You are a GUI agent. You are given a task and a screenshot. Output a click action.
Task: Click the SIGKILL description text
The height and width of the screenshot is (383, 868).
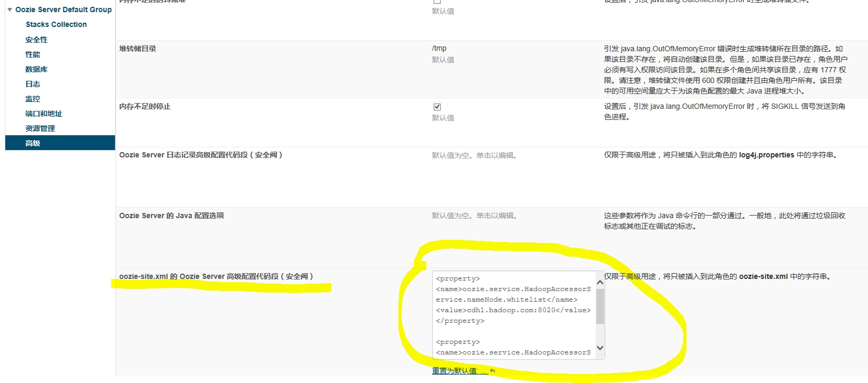[x=724, y=111]
